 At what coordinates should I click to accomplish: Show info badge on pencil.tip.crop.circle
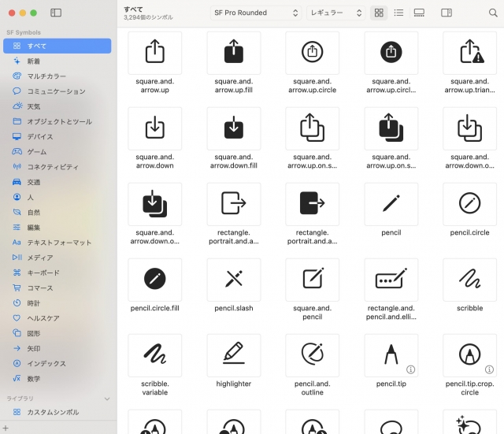[x=489, y=369]
